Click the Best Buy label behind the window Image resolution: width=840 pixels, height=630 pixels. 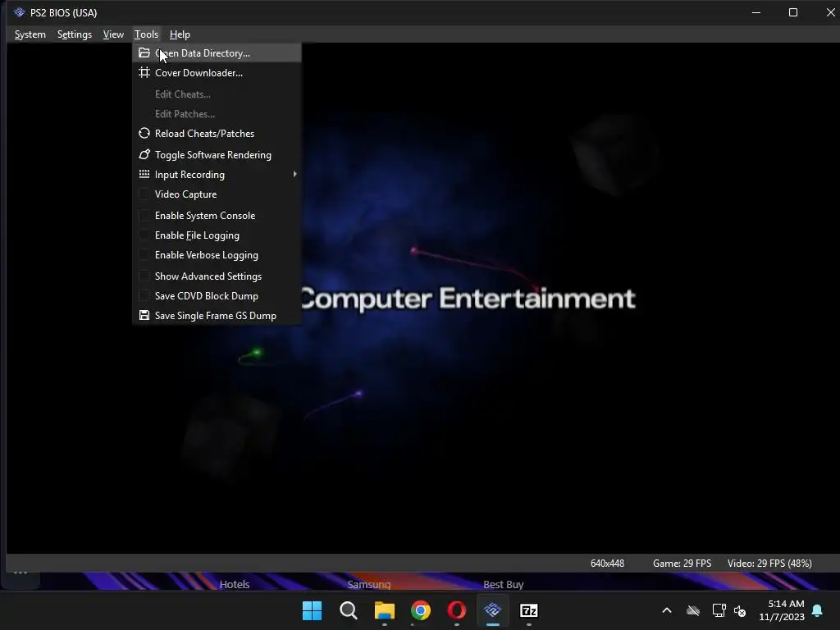[503, 584]
